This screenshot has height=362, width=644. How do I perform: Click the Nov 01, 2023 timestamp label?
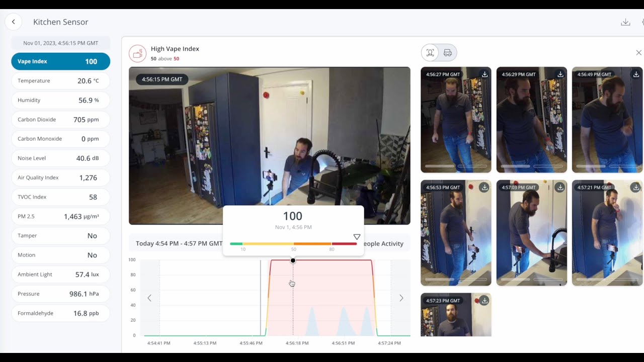(x=61, y=43)
